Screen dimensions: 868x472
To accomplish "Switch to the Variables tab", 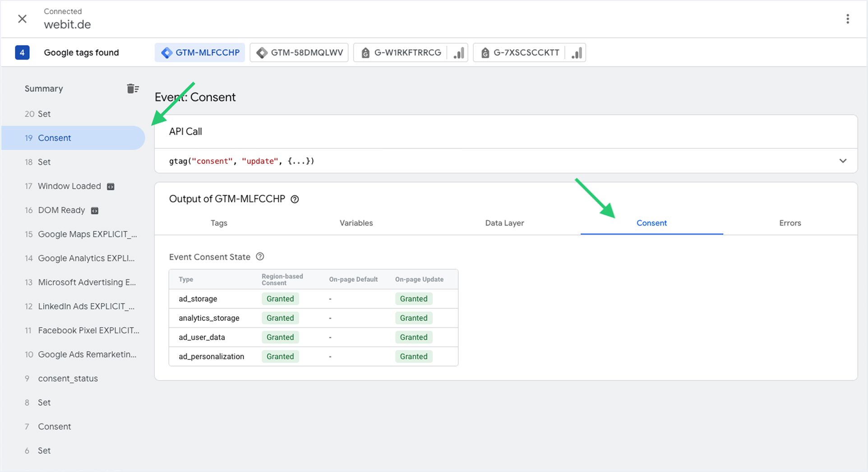I will (x=356, y=223).
